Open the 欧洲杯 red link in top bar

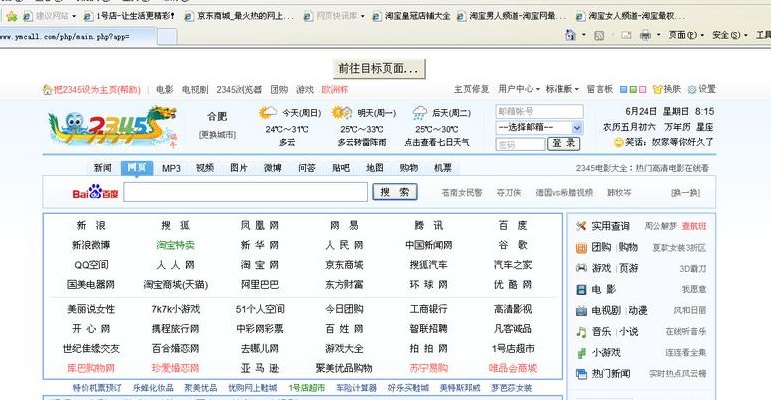point(334,90)
